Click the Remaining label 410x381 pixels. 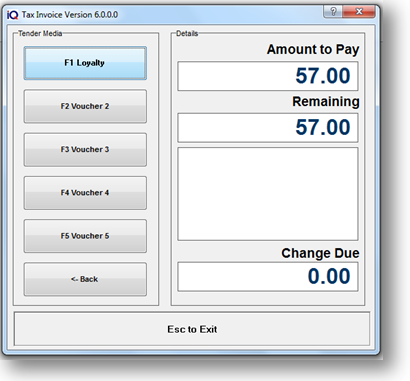tap(326, 102)
